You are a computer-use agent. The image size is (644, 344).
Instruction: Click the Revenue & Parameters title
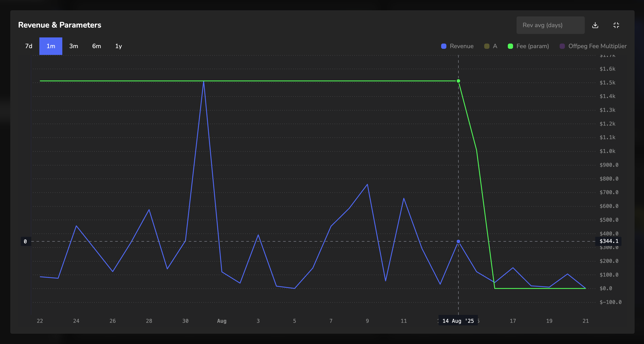[x=59, y=25]
